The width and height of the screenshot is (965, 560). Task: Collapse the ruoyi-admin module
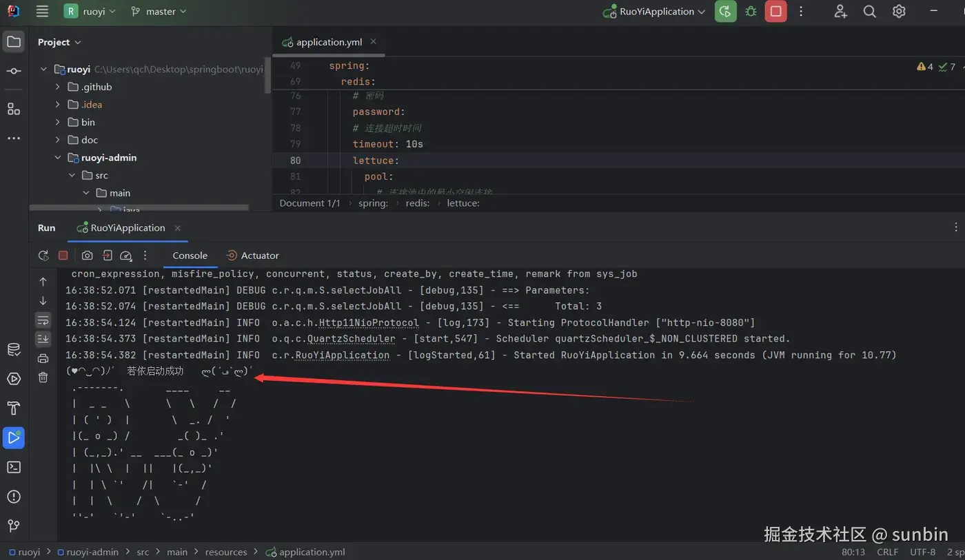point(58,158)
